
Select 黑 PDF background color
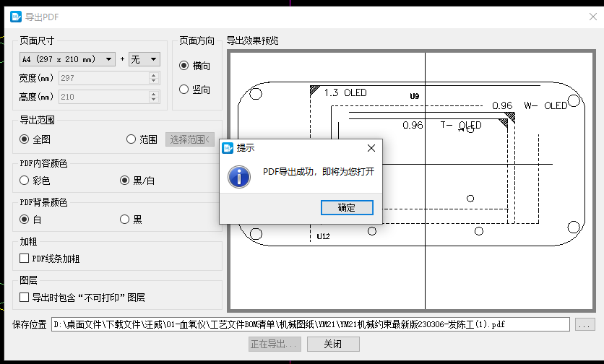click(x=131, y=220)
